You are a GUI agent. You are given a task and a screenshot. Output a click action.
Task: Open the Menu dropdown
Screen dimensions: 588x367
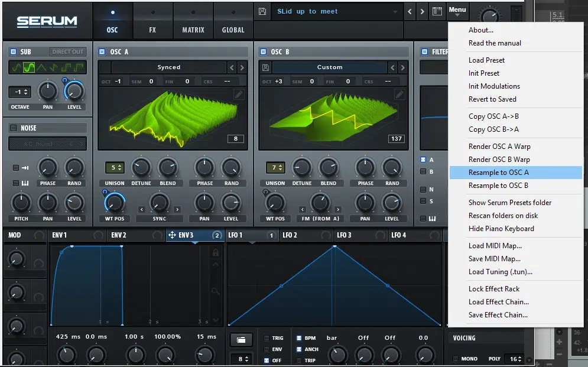point(457,11)
